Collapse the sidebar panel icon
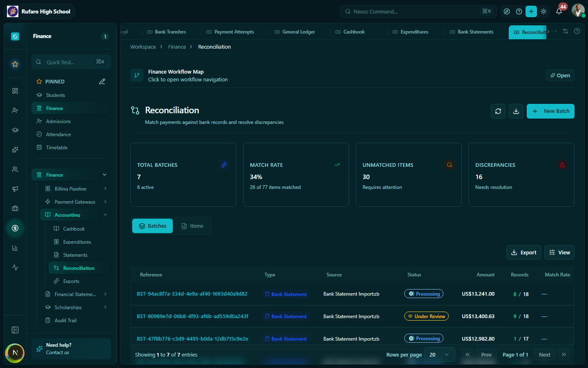 15,330
